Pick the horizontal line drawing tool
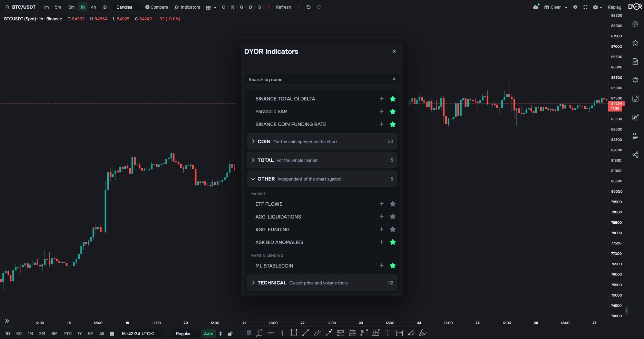The image size is (644, 339). [x=271, y=333]
